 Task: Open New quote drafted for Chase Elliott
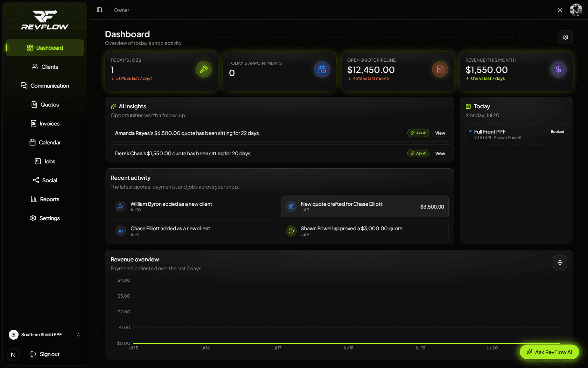(365, 206)
